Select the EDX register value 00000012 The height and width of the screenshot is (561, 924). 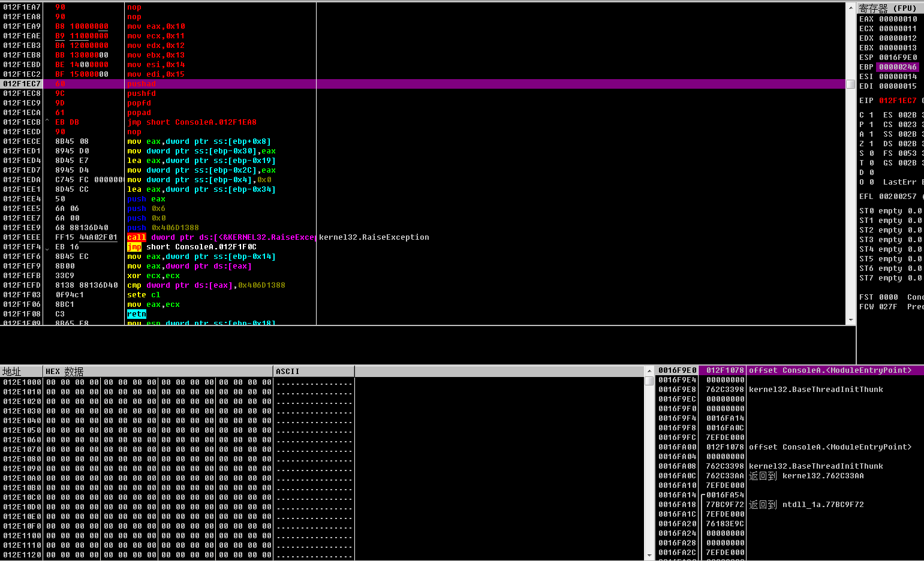[x=898, y=38]
